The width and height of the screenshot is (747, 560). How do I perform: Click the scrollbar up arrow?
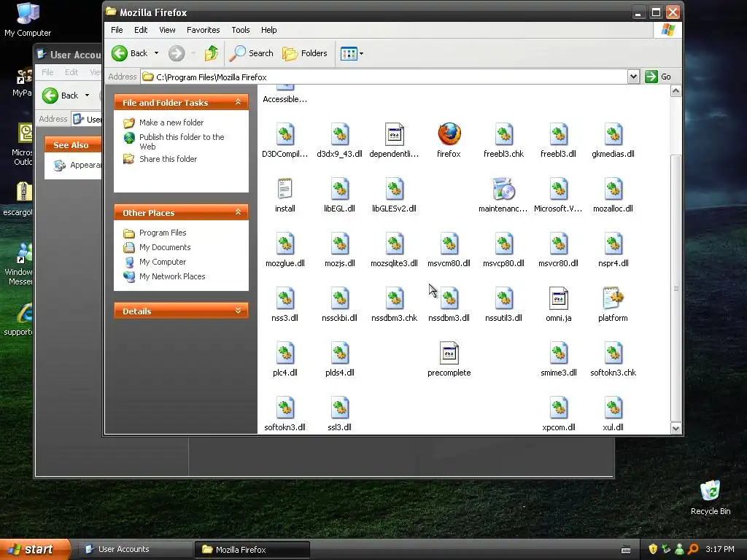[x=676, y=90]
